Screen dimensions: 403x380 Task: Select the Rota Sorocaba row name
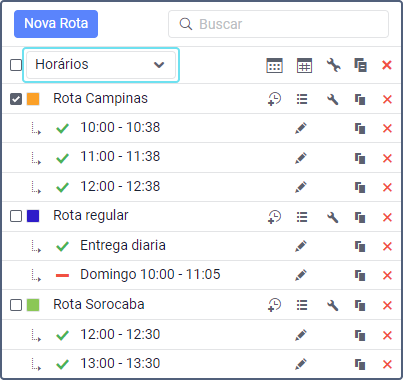[x=99, y=304]
